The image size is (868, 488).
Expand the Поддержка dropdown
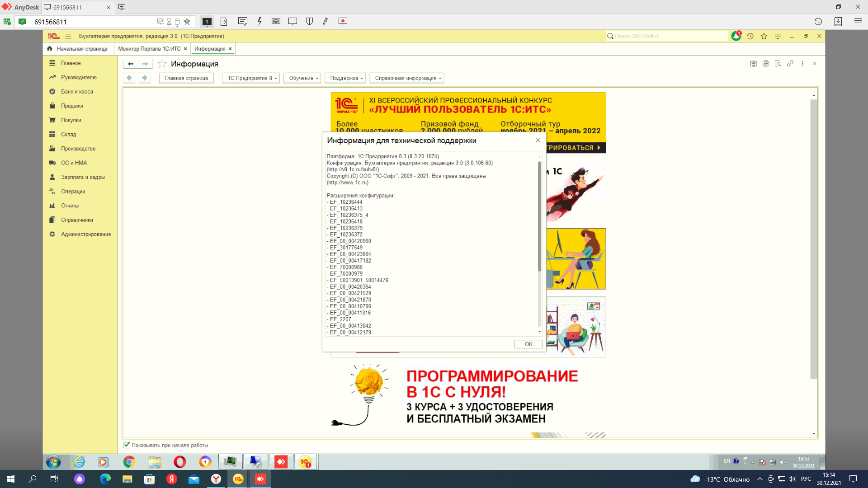pyautogui.click(x=345, y=78)
